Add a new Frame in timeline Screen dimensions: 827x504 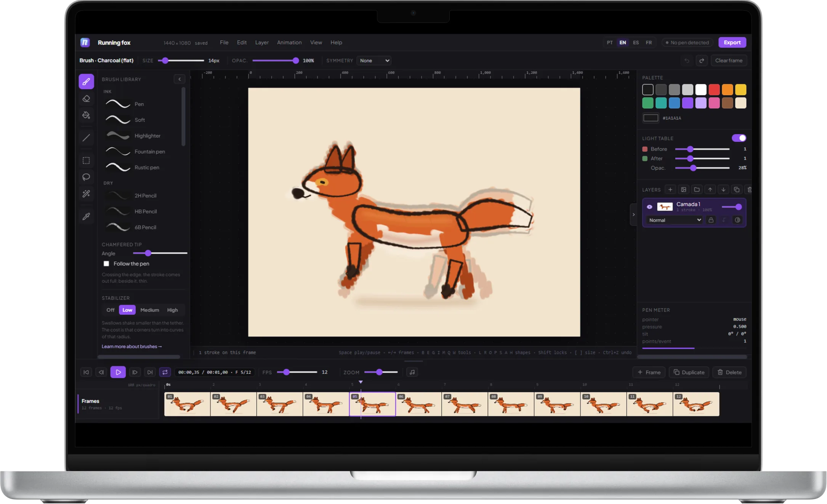point(649,373)
